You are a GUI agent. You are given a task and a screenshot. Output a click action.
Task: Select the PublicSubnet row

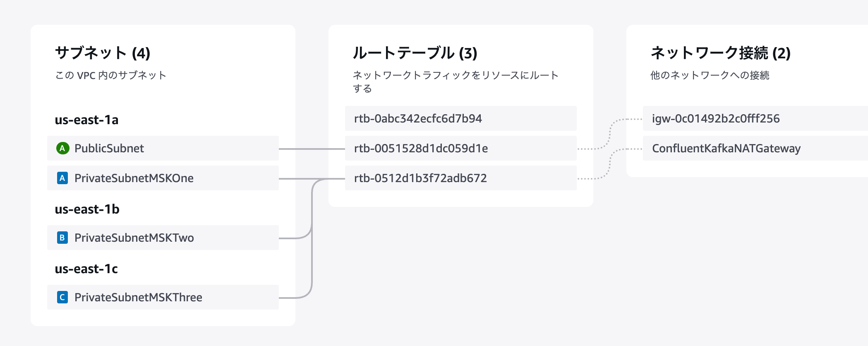[163, 148]
